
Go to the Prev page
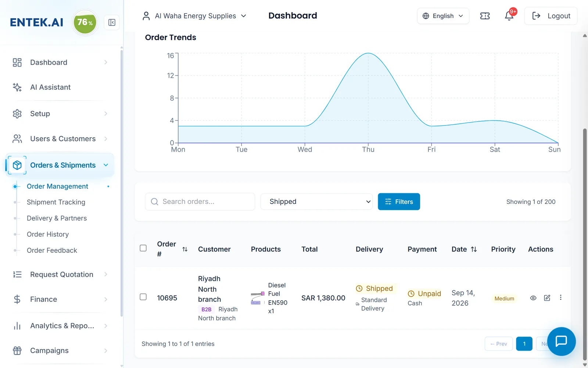pos(499,344)
